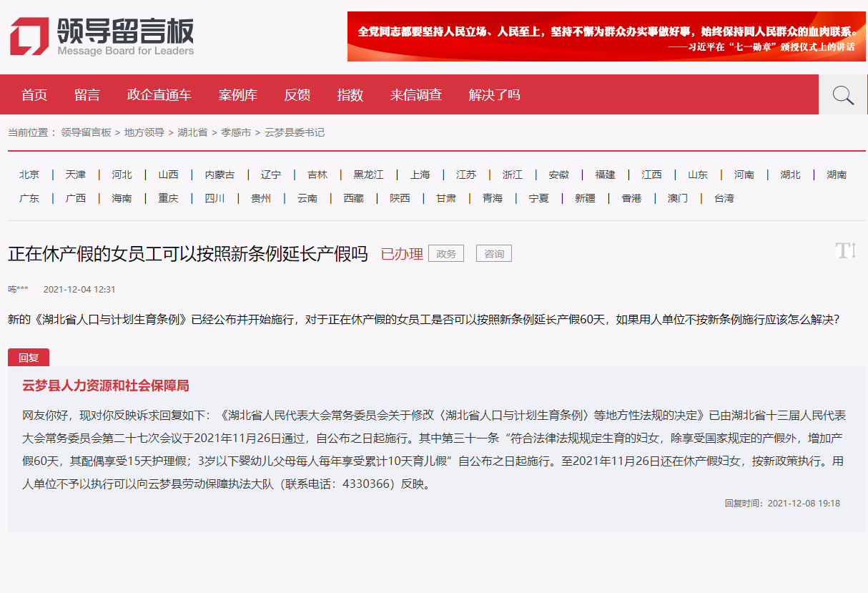Click the 湖北省 breadcrumb link
The width and height of the screenshot is (868, 593).
(192, 132)
